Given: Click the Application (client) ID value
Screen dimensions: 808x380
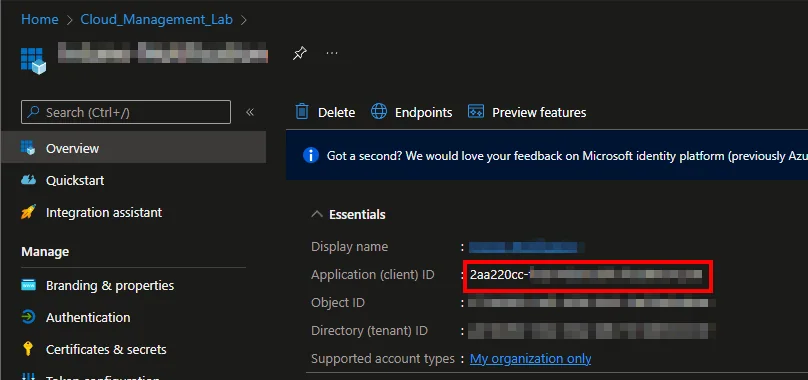Looking at the screenshot, I should 585,275.
